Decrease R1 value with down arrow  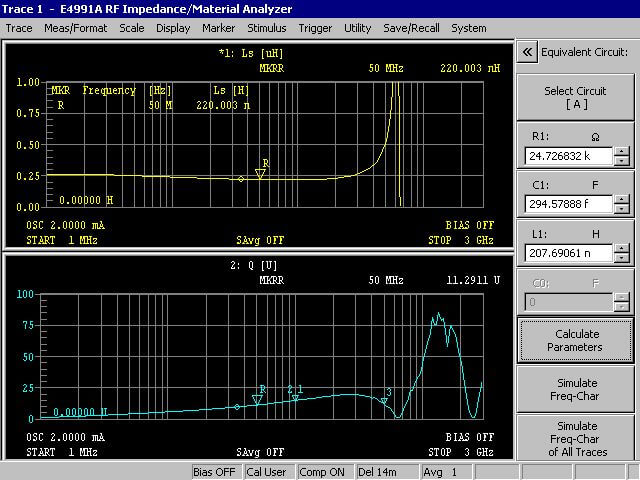pos(622,160)
